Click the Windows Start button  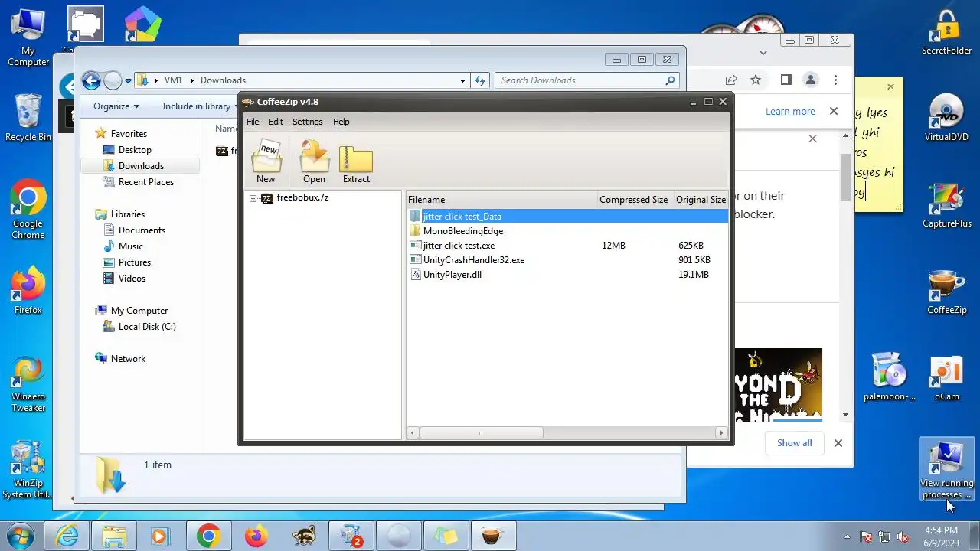(19, 536)
